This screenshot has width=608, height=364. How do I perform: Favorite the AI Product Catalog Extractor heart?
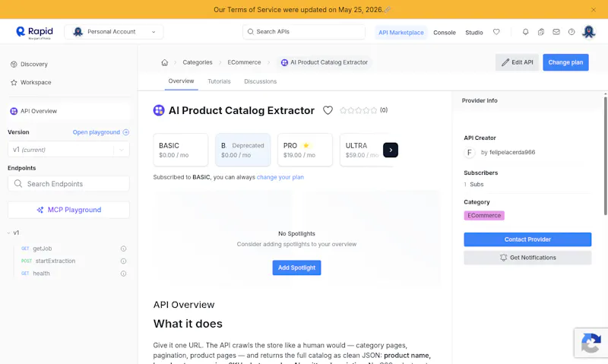[328, 110]
